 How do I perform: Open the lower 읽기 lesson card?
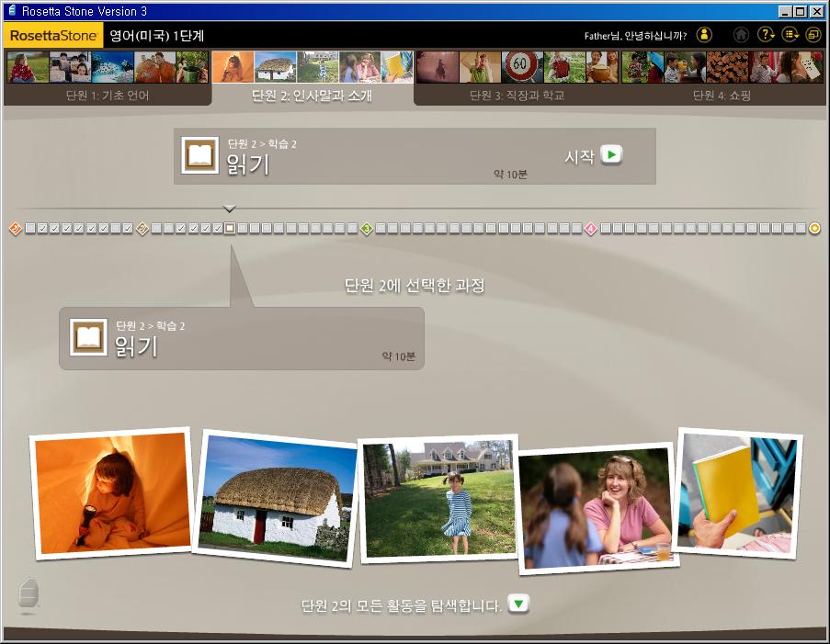coord(242,338)
